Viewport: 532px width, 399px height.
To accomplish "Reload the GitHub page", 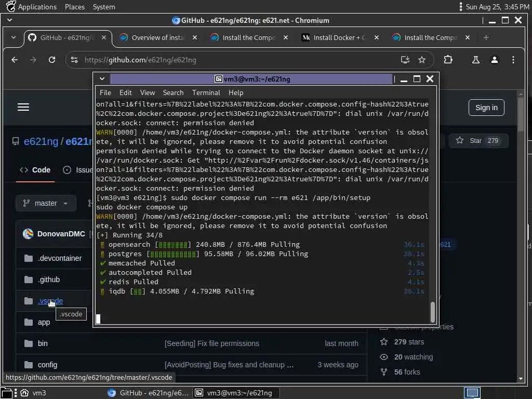I will (x=52, y=60).
